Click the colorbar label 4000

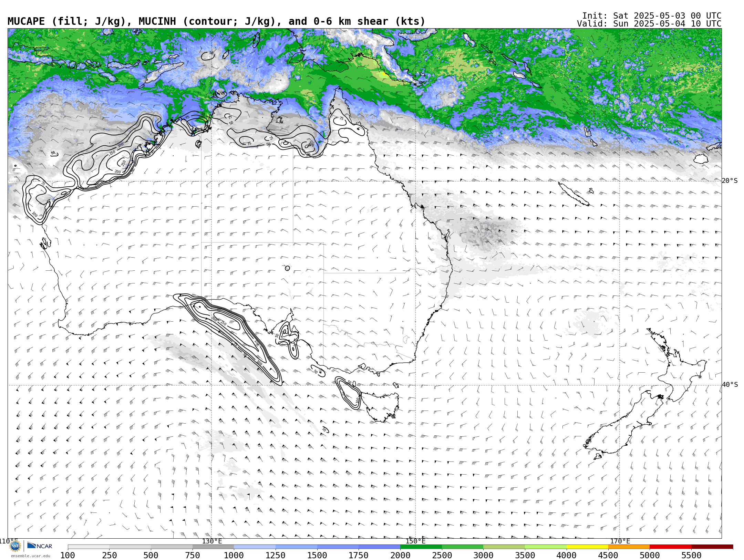click(x=567, y=556)
